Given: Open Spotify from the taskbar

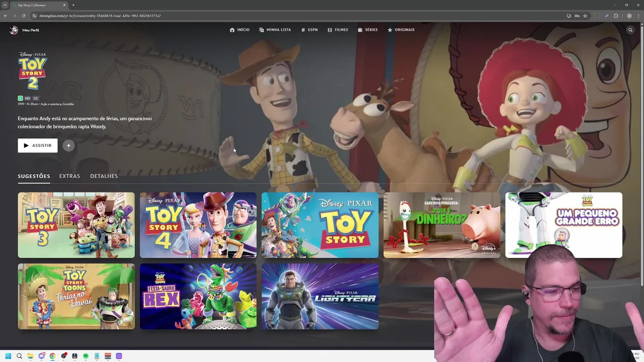Looking at the screenshot, I should (86, 356).
